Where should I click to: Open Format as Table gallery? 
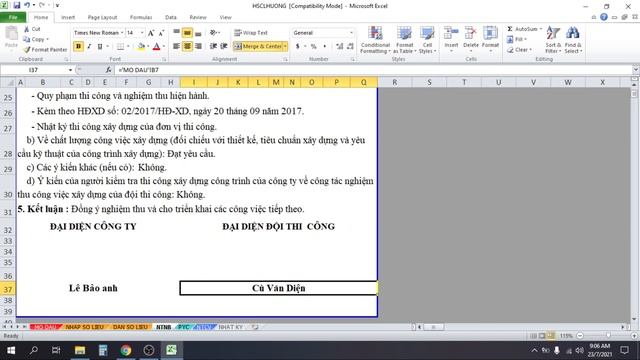tap(404, 40)
